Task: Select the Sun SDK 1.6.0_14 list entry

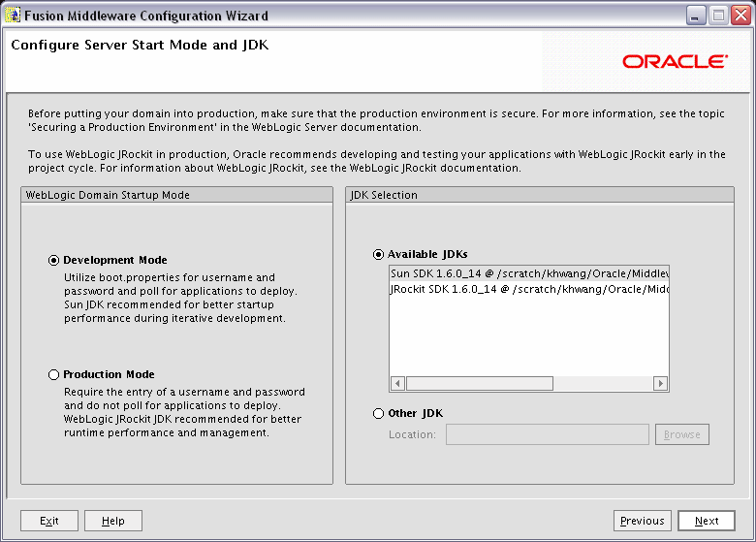Action: coord(529,273)
